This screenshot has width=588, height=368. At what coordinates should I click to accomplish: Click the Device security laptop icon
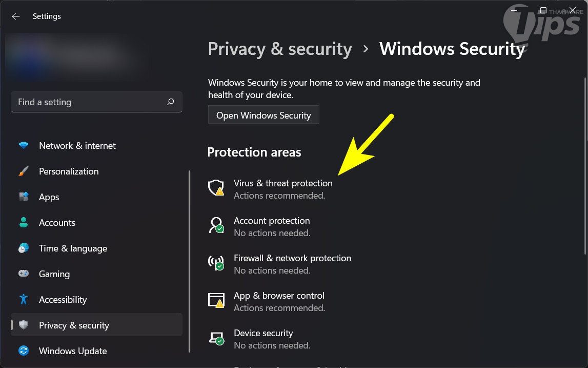(216, 338)
